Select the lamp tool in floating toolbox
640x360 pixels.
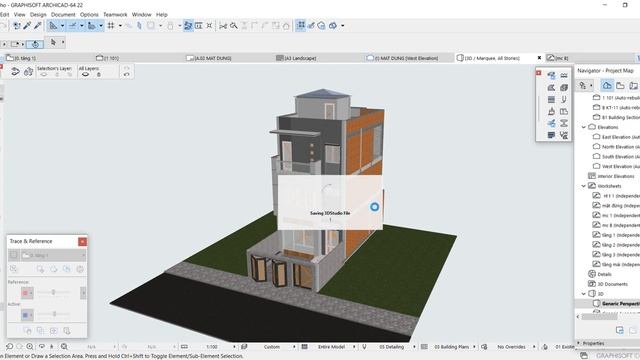pos(551,111)
